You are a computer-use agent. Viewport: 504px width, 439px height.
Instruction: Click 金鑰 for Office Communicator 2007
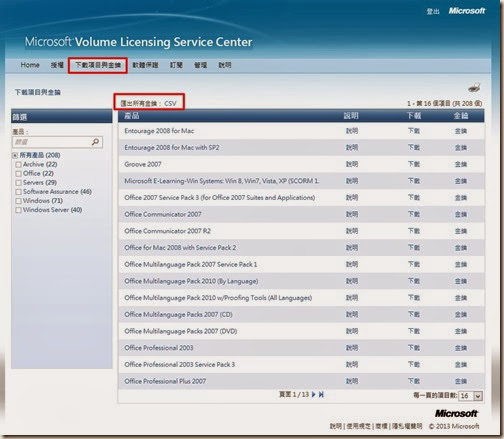(x=461, y=214)
